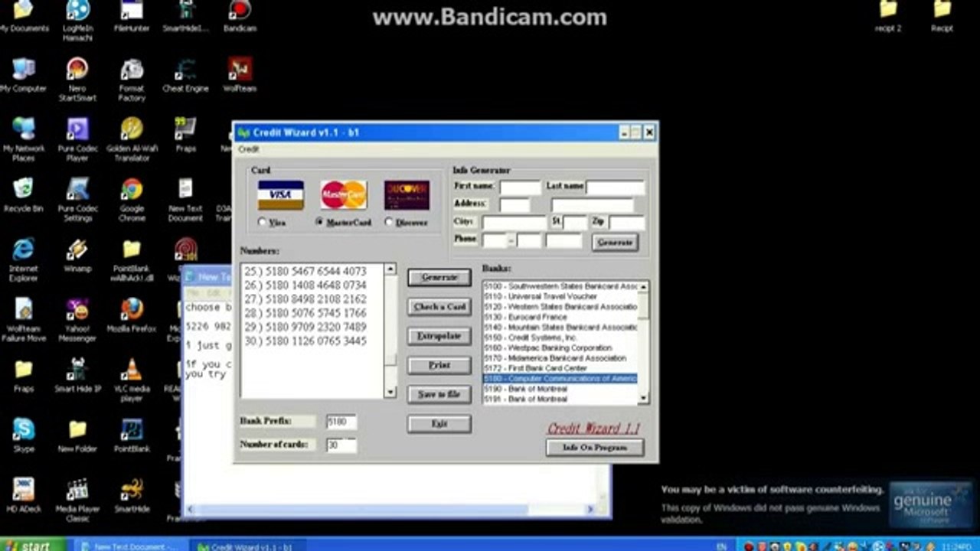The width and height of the screenshot is (980, 551).
Task: Open My Computer desktop icon
Action: click(23, 74)
